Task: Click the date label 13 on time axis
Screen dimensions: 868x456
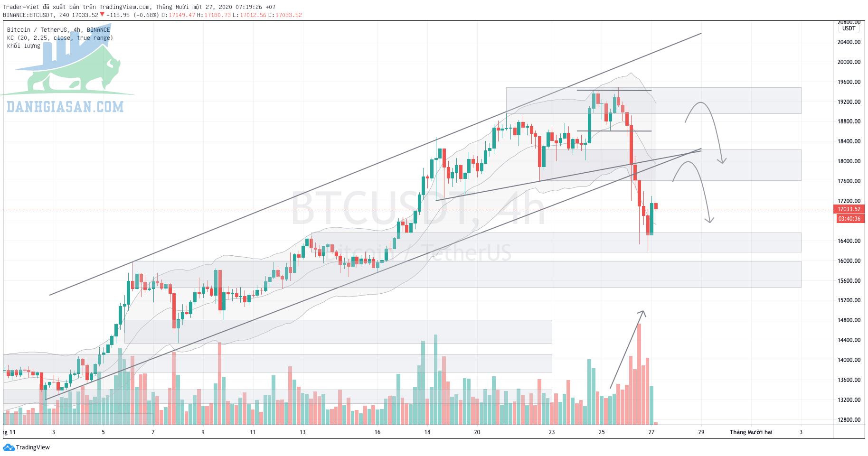Action: (x=302, y=432)
